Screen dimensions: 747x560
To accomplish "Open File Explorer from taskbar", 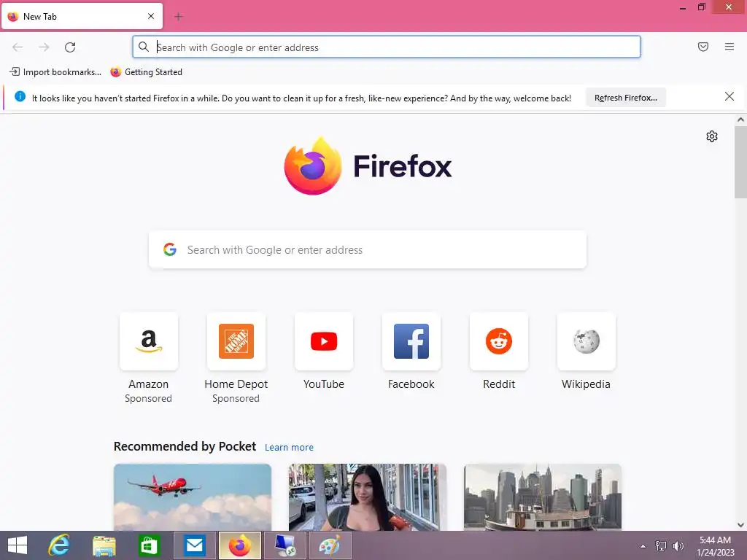I will [104, 545].
